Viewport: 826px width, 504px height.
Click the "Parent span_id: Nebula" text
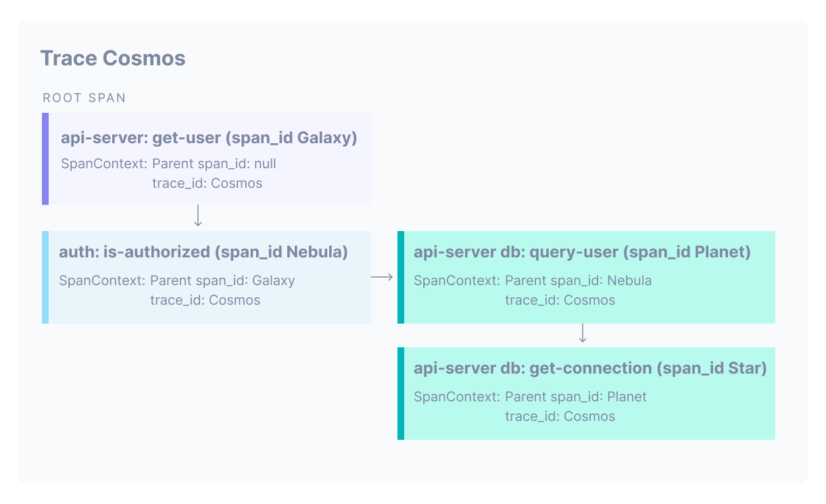click(578, 280)
